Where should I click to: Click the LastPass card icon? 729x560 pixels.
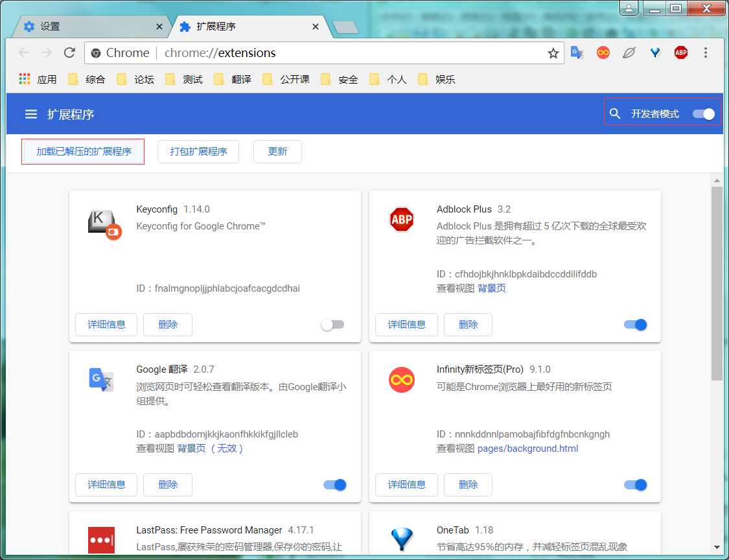(x=101, y=540)
